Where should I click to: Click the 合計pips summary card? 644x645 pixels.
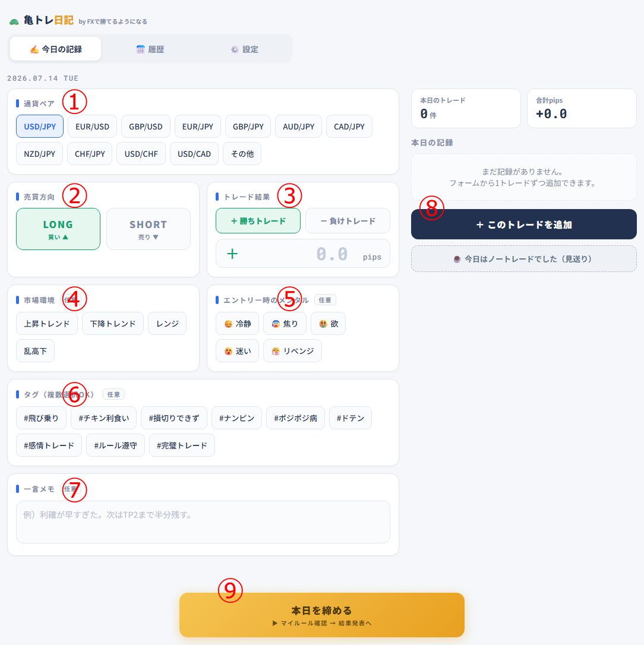(582, 108)
